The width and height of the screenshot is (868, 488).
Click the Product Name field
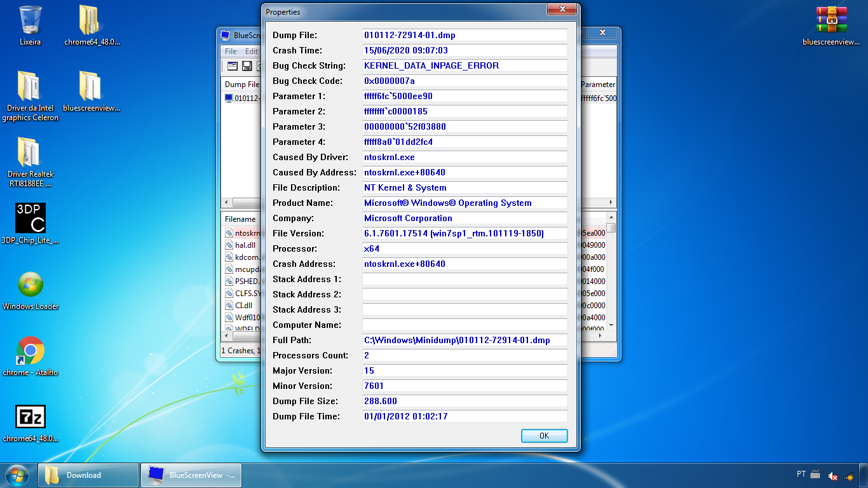465,203
